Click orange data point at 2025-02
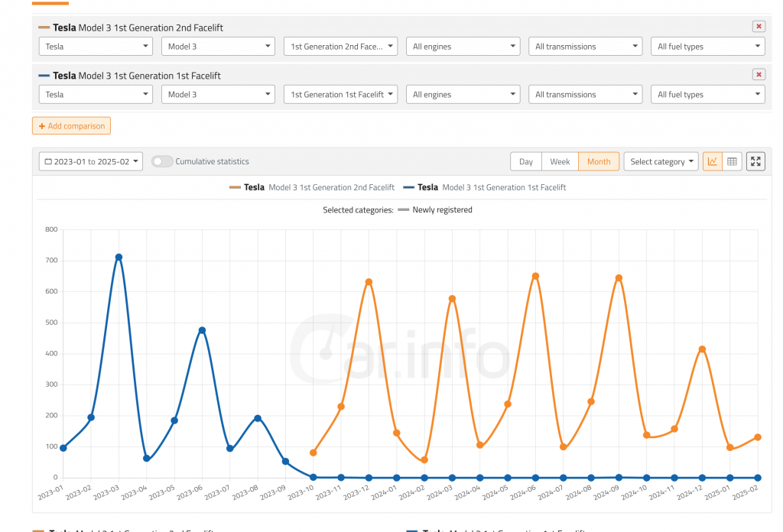This screenshot has height=532, width=783. pyautogui.click(x=758, y=437)
